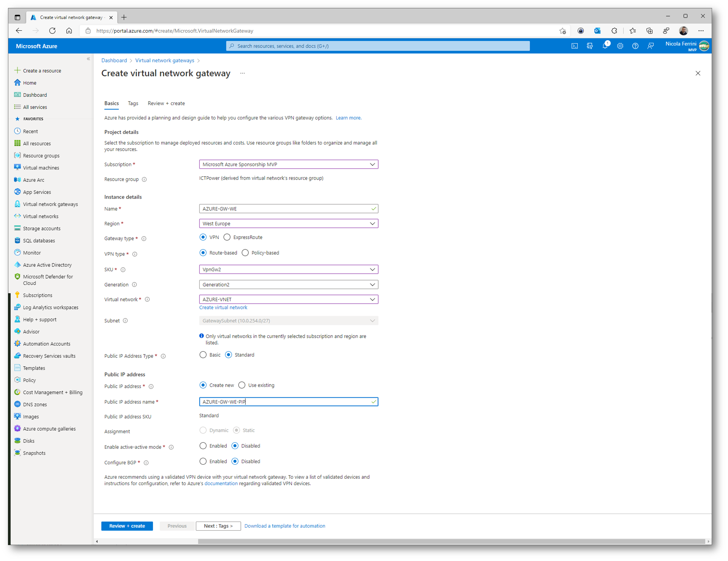Open Cost Management + Billing
The width and height of the screenshot is (728, 561).
point(52,392)
